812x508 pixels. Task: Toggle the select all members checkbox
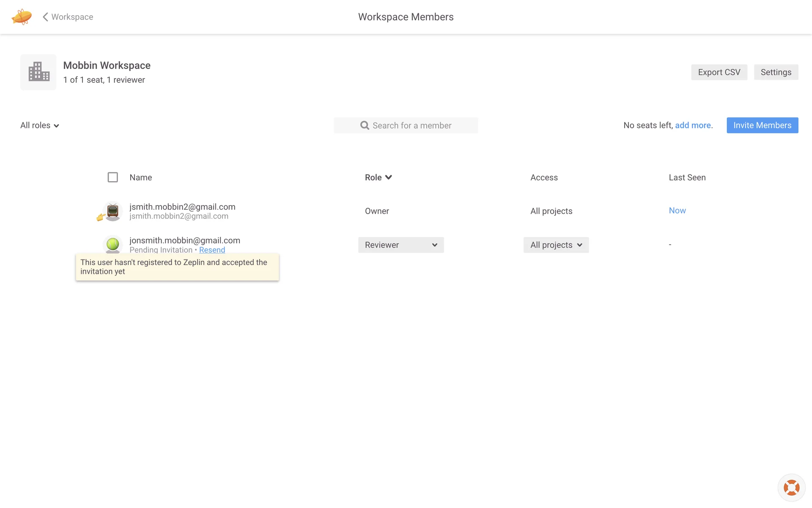click(112, 177)
